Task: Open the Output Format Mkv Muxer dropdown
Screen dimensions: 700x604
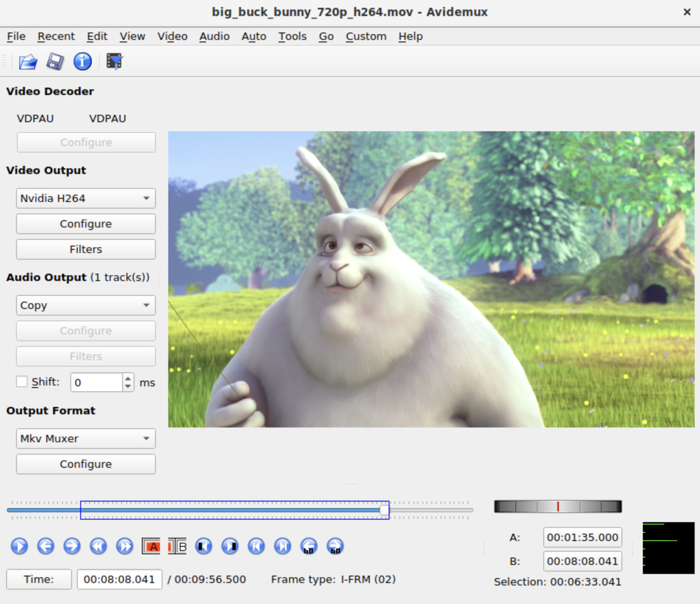Action: point(86,439)
